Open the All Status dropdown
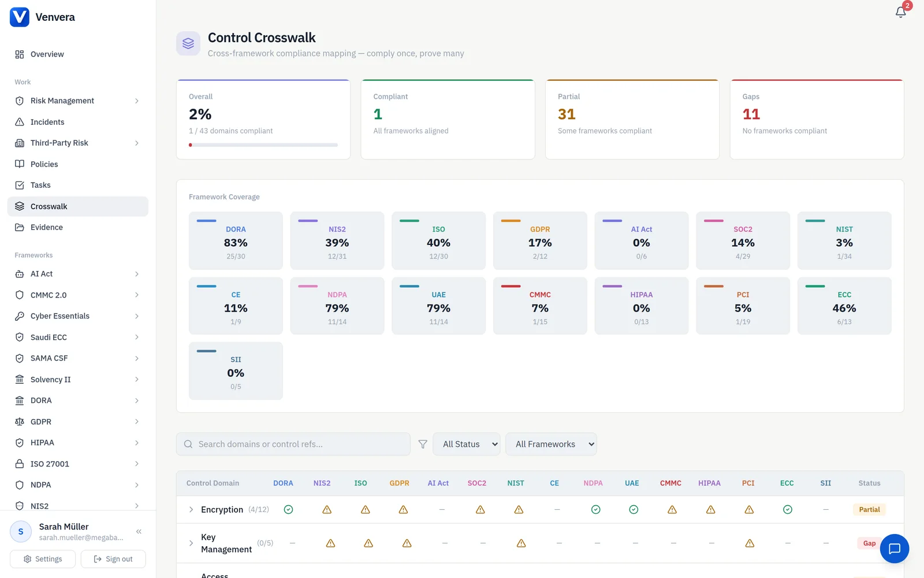 [x=467, y=444]
